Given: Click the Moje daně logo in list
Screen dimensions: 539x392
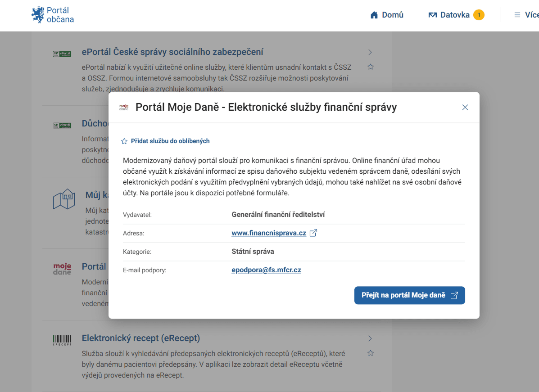Looking at the screenshot, I should (x=62, y=269).
